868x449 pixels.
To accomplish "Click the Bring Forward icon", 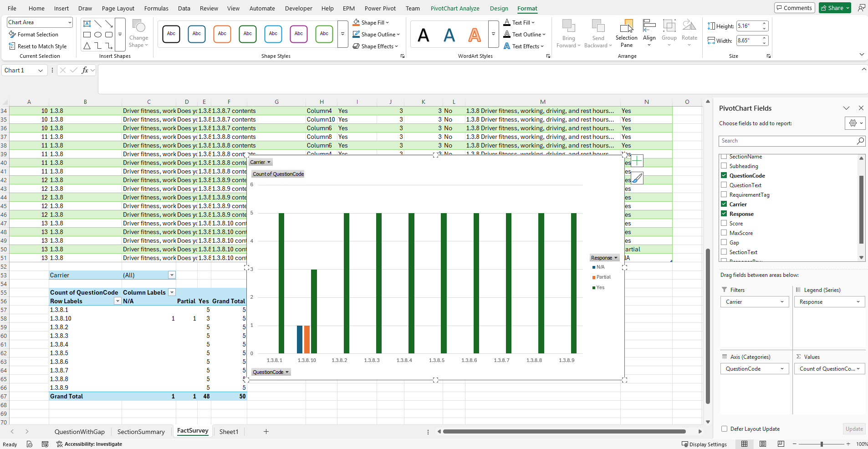I will (x=568, y=26).
